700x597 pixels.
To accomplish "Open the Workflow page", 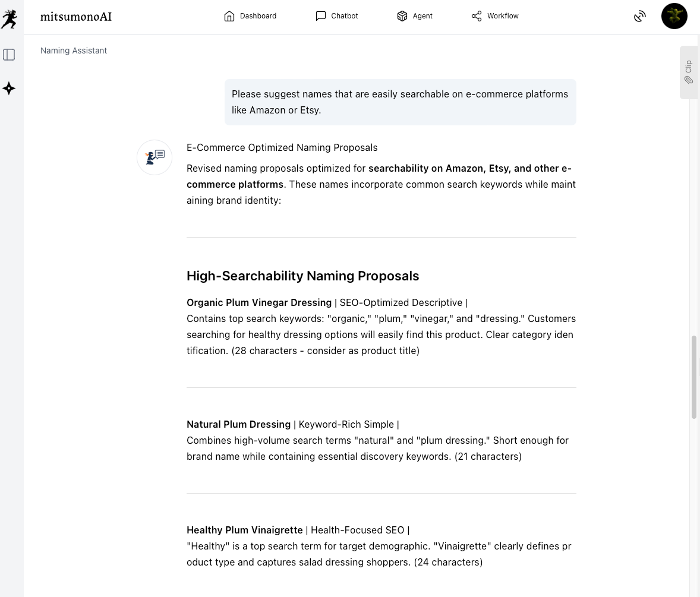I will (x=494, y=16).
